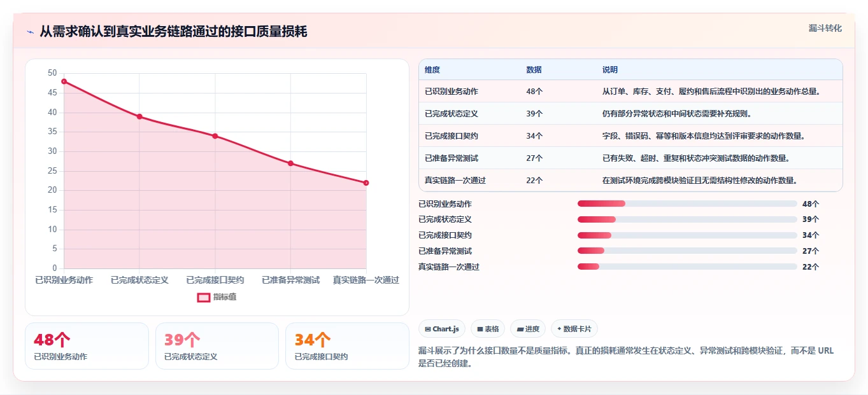Click the panel title 从需求确认到真实业务链路通过的接口质量损耗
The image size is (868, 395).
[x=173, y=32]
